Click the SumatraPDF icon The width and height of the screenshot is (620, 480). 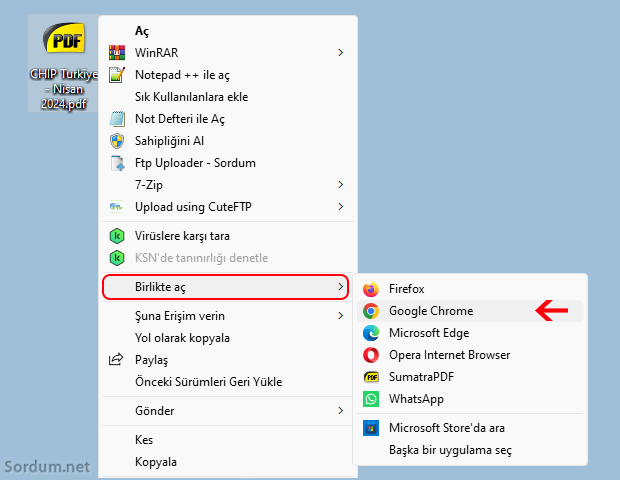click(371, 377)
